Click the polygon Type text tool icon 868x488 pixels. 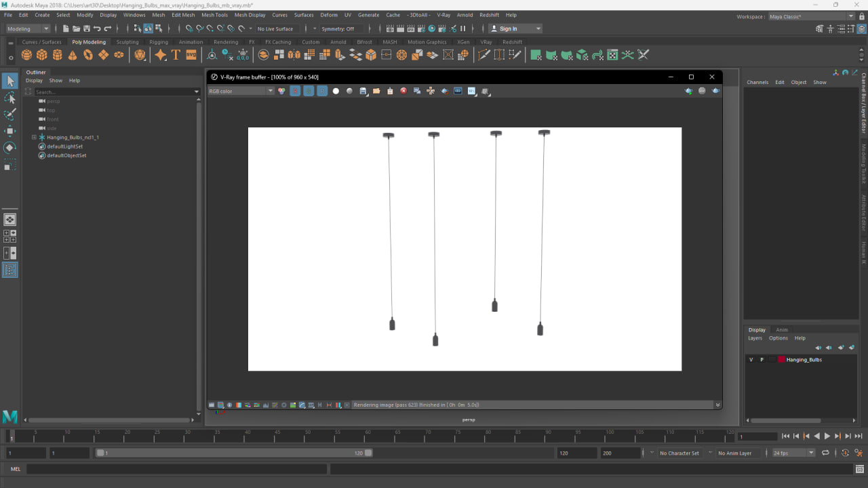pos(176,55)
